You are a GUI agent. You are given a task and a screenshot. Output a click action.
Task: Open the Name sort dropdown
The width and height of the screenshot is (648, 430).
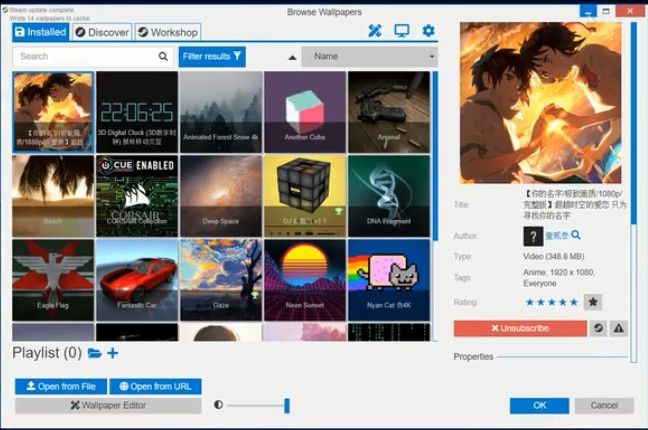click(x=369, y=57)
